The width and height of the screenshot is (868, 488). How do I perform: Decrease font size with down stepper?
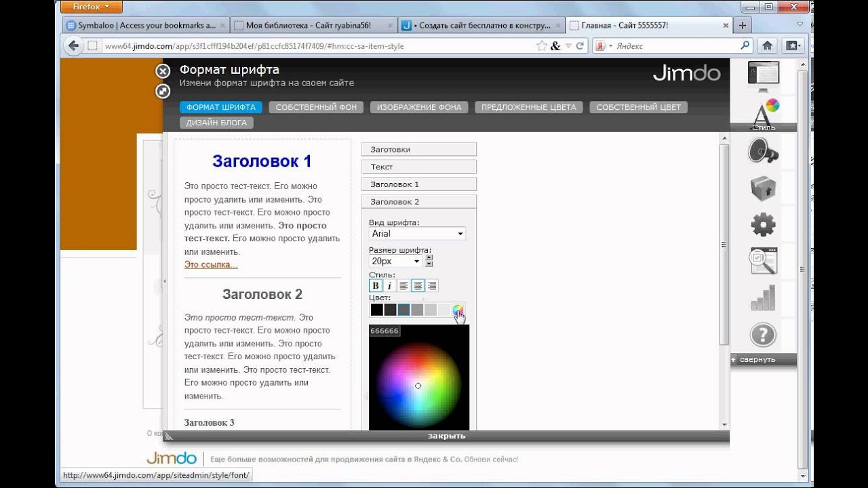(x=429, y=264)
